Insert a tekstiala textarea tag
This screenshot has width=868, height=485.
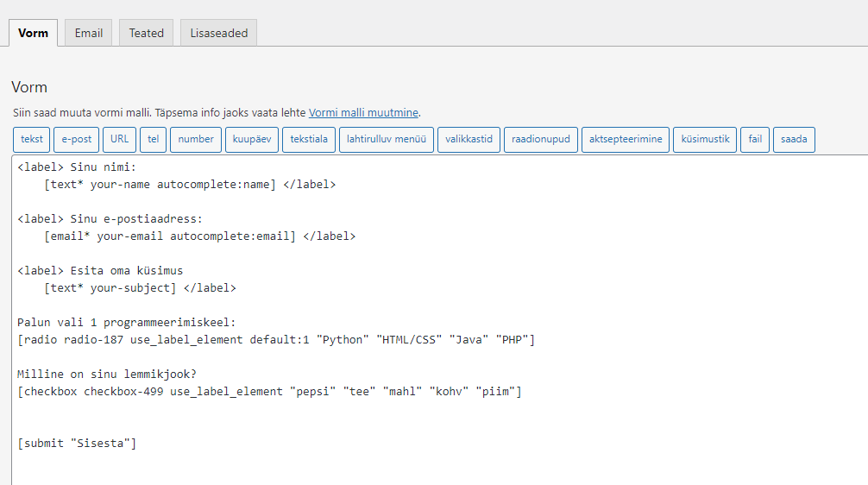point(309,139)
